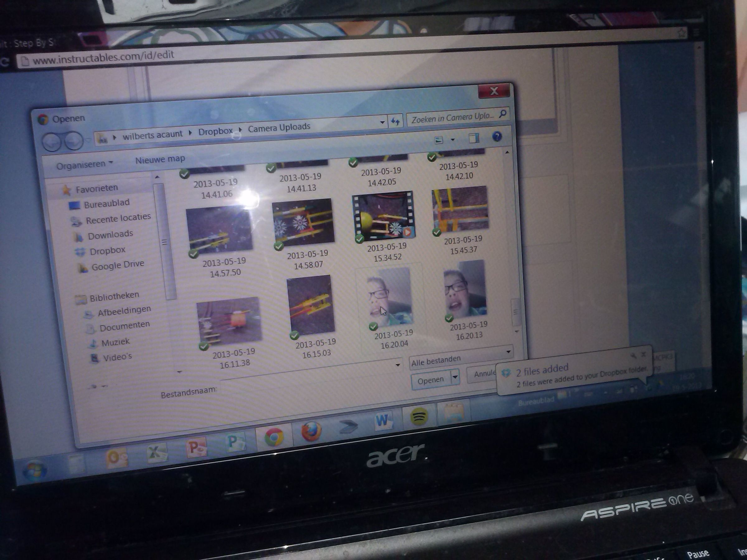The width and height of the screenshot is (747, 560).
Task: Open Google Drive in the sidebar
Action: [x=118, y=265]
